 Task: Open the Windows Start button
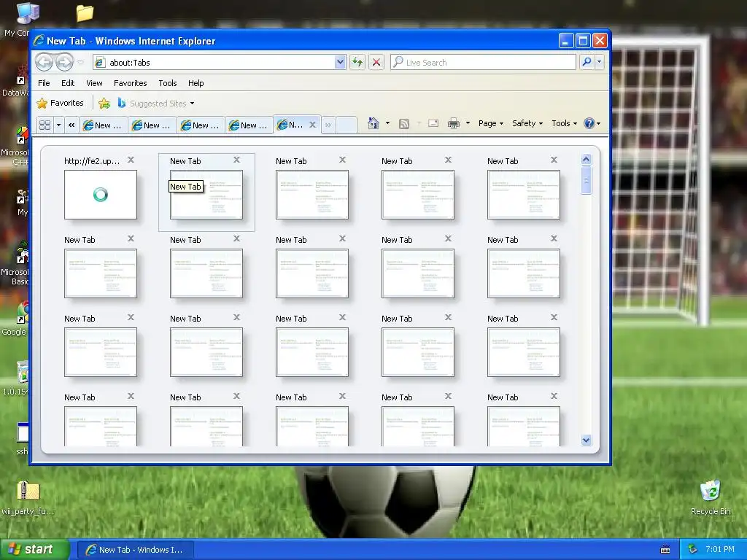[34, 550]
